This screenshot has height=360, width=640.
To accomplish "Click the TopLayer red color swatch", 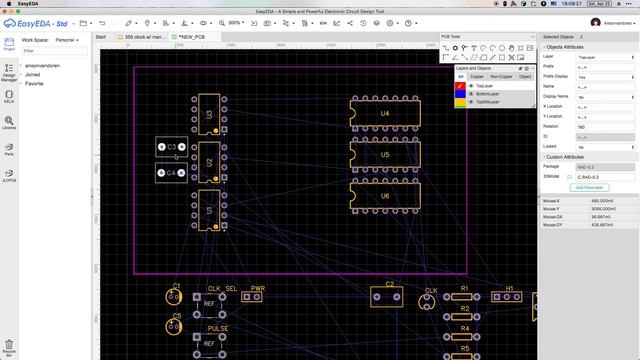I will pos(460,86).
